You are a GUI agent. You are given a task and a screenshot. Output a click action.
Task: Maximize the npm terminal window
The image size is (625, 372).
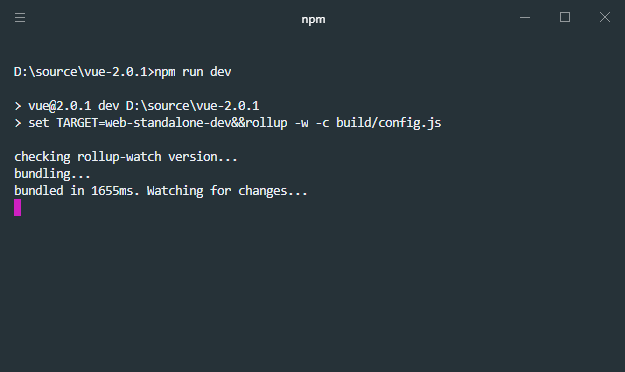(565, 17)
